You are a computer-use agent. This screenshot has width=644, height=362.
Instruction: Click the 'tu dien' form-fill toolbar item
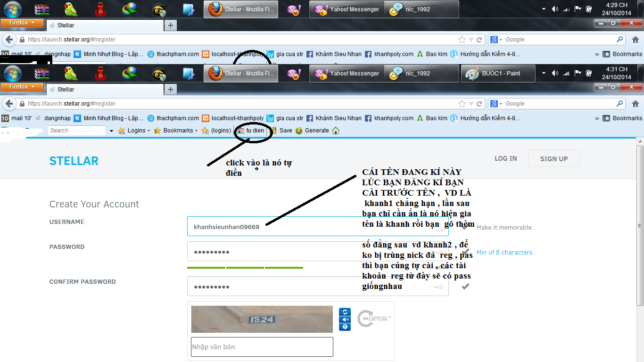click(x=250, y=131)
